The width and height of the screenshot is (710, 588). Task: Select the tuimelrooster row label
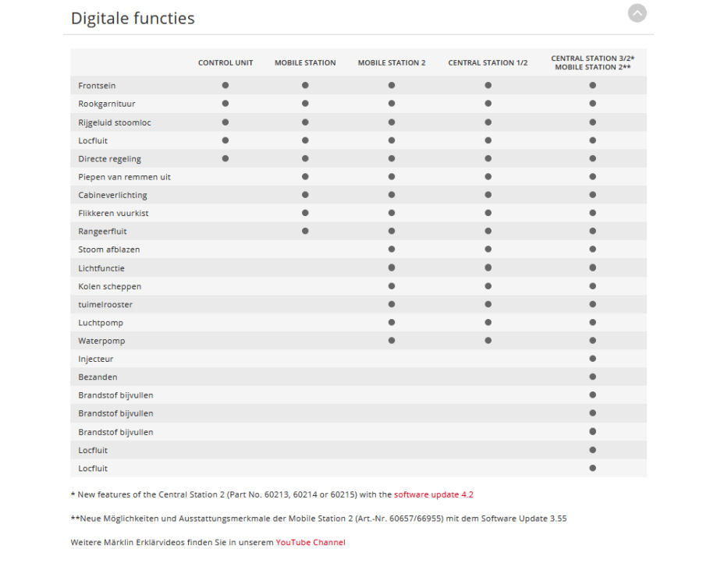click(x=105, y=305)
